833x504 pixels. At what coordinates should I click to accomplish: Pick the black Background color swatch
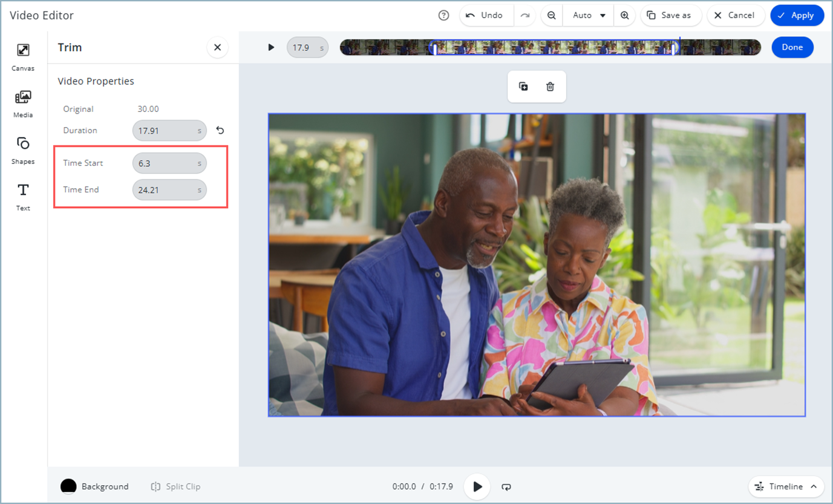(68, 486)
